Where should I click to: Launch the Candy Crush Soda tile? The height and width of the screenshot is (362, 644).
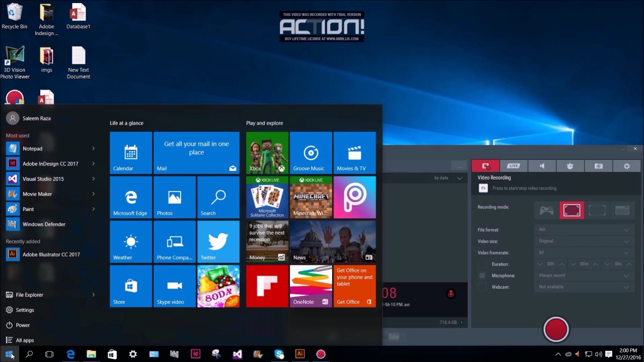pos(218,286)
